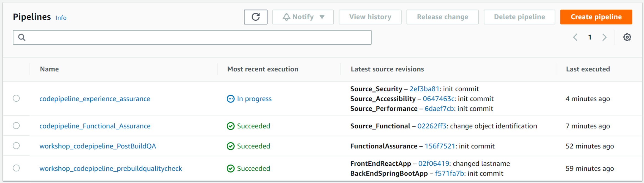Sort by Last executed column header
Image resolution: width=644 pixels, height=183 pixels.
click(588, 69)
